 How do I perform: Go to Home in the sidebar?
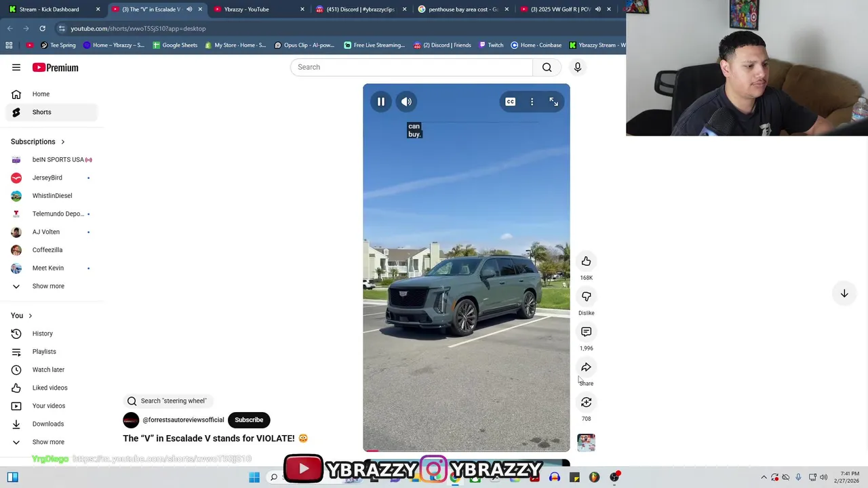pos(52,94)
